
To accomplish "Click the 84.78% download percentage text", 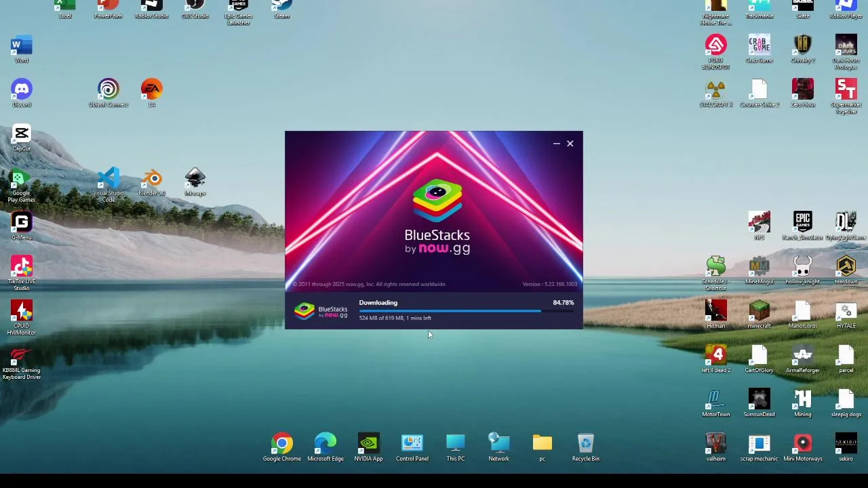I will tap(563, 303).
